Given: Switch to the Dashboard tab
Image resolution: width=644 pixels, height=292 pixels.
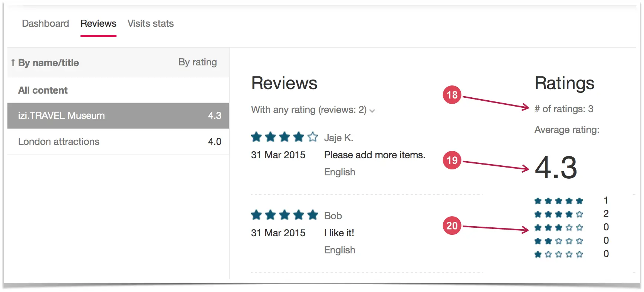Looking at the screenshot, I should pyautogui.click(x=45, y=23).
